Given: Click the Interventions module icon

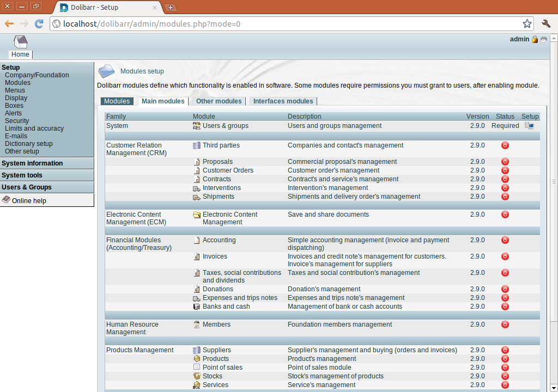Looking at the screenshot, I should tap(196, 188).
